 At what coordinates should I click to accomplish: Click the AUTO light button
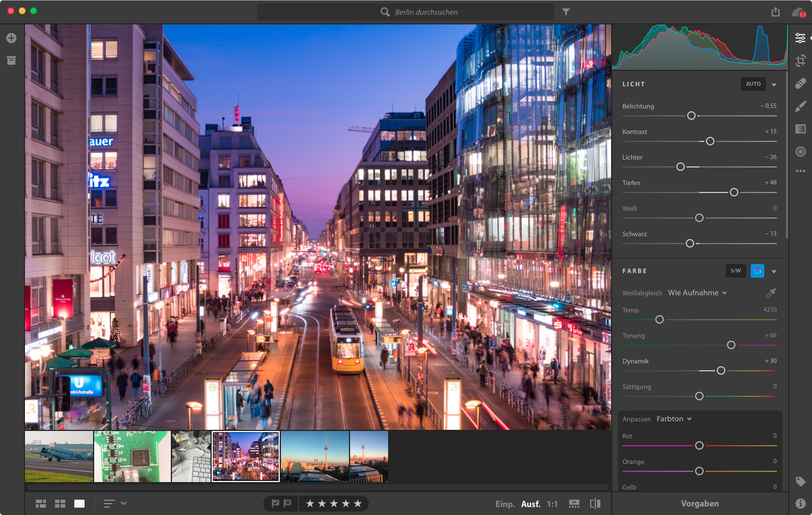click(x=753, y=84)
